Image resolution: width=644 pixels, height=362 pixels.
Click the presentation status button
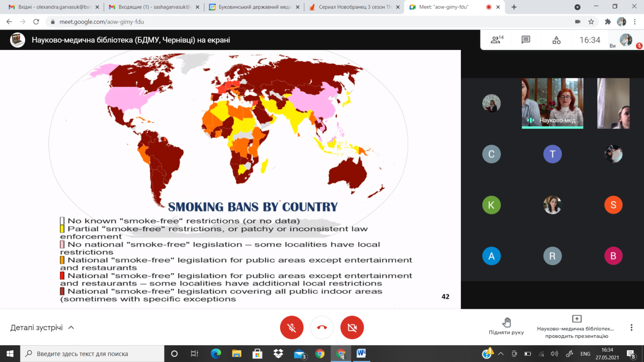[576, 327]
